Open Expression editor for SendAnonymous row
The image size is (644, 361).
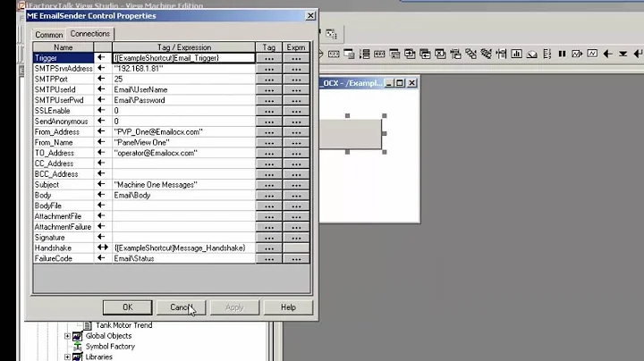(x=296, y=122)
